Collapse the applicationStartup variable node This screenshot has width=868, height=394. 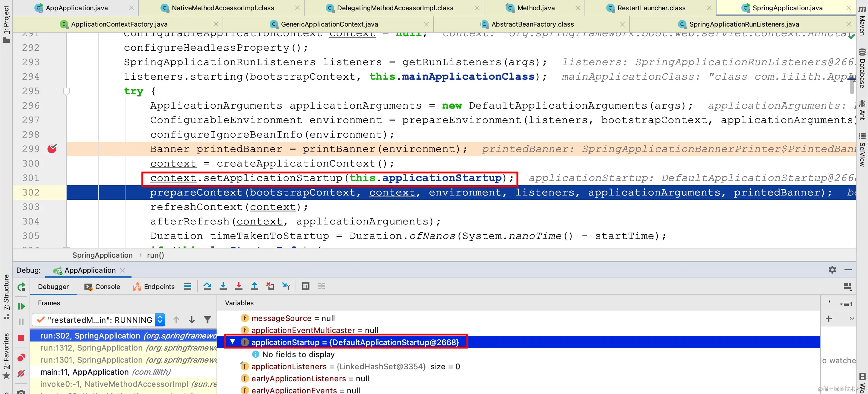pyautogui.click(x=233, y=342)
